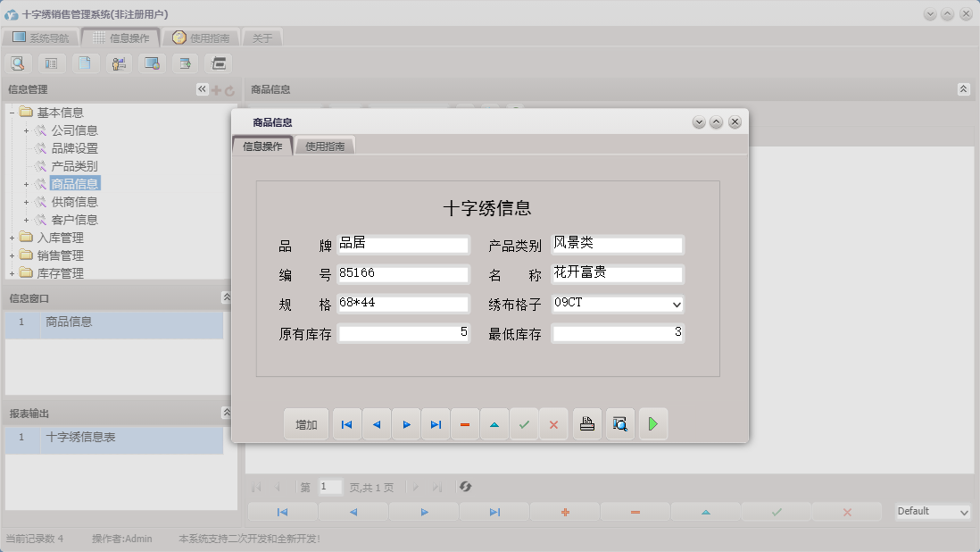Open the search tool on the toolbar
This screenshot has width=980, height=552.
(18, 63)
